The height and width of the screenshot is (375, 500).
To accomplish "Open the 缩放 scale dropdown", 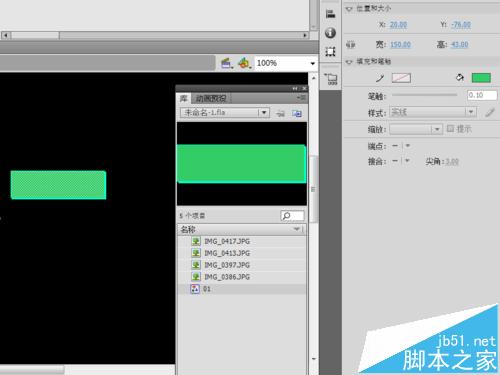I will [437, 129].
